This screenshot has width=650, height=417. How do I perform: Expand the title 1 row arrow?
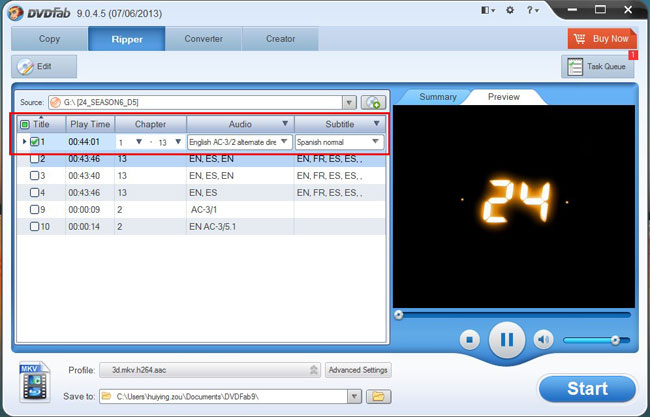pyautogui.click(x=24, y=142)
